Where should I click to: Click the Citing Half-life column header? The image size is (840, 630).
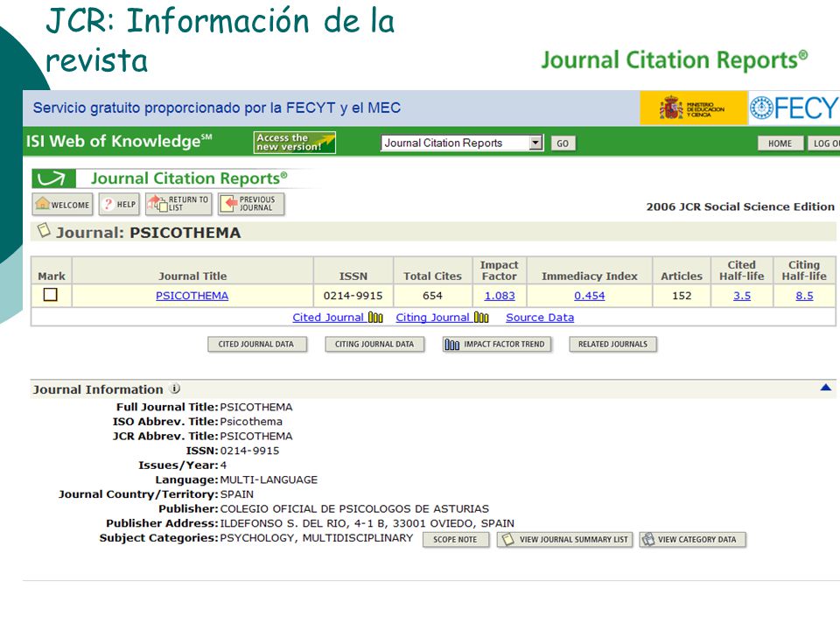pos(804,270)
